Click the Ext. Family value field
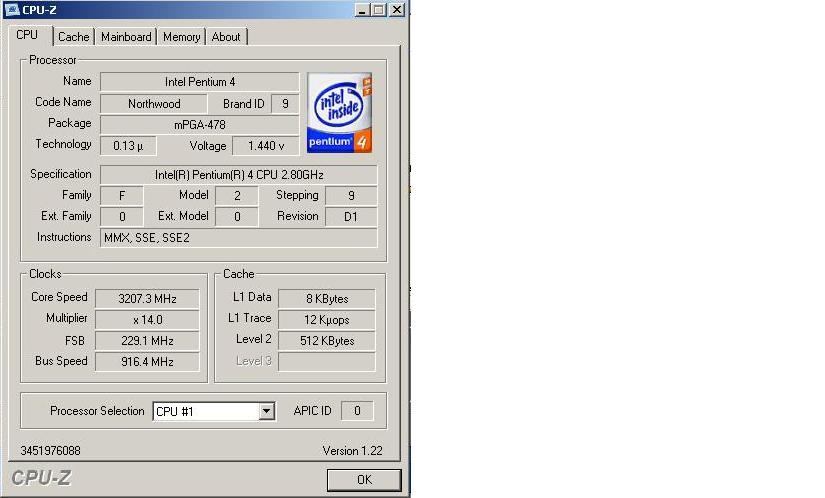Image resolution: width=825 pixels, height=498 pixels. coord(122,217)
